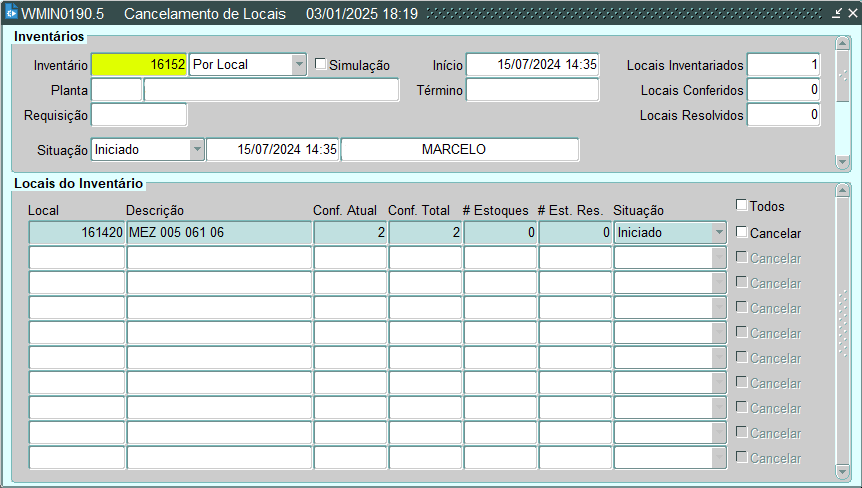
Task: Click the yellow Inventário field 16152
Action: tap(139, 64)
